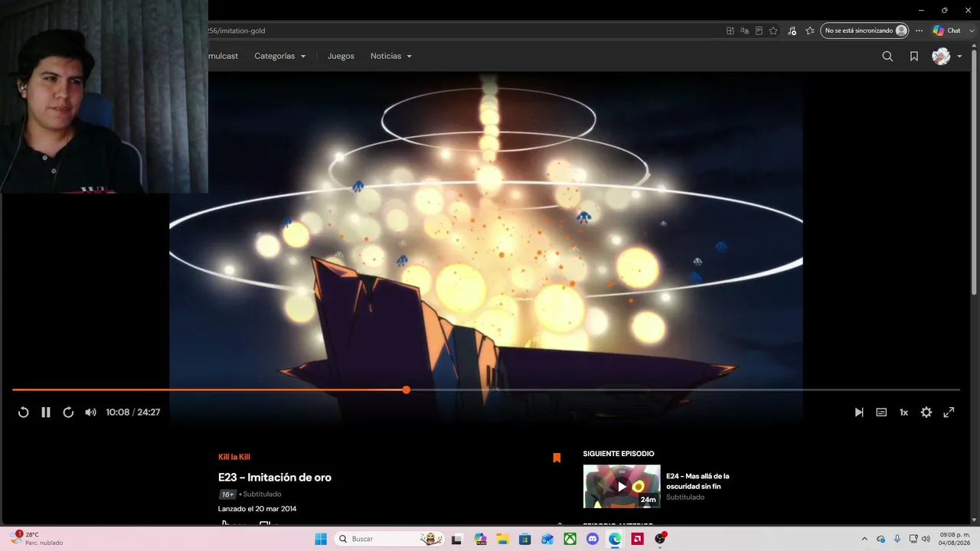This screenshot has height=551, width=980.
Task: Click the browser address bar URL
Action: coord(237,31)
